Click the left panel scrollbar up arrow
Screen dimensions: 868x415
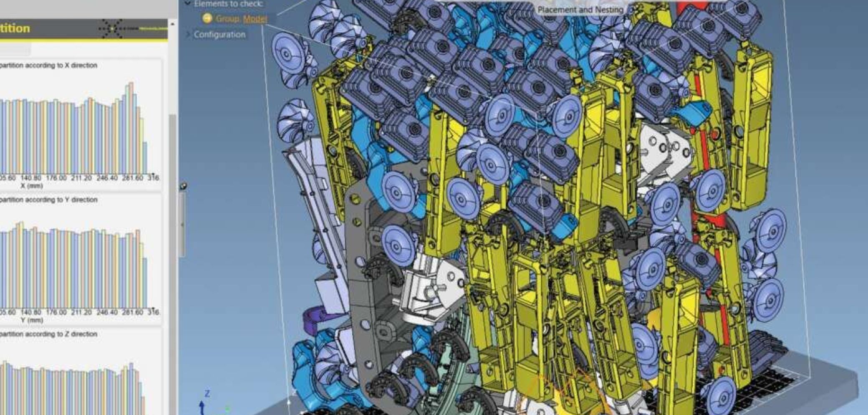(x=172, y=25)
